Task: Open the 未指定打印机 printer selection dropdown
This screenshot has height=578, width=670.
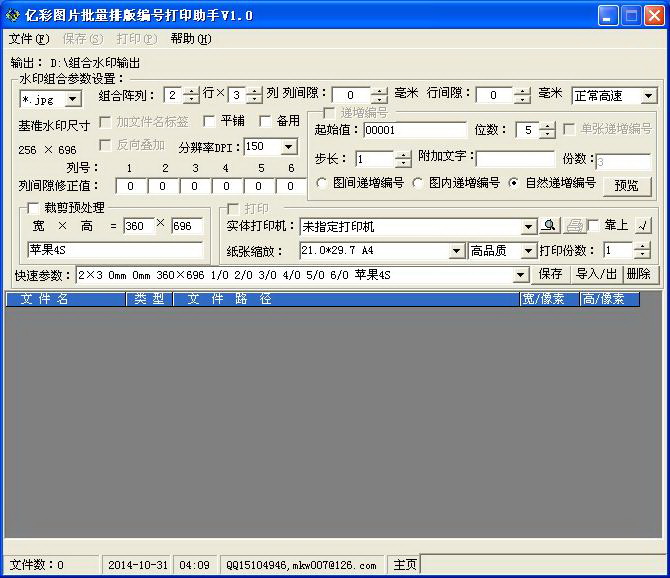Action: [x=528, y=227]
